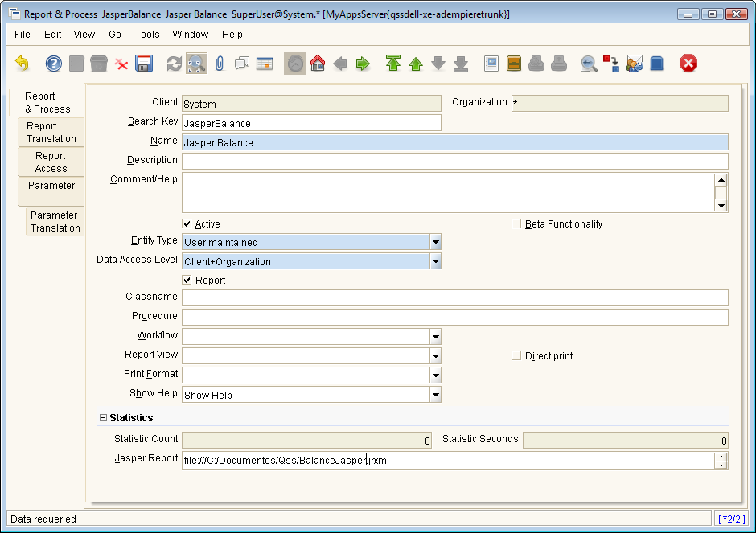Click the gray parent record left arrow

[340, 64]
